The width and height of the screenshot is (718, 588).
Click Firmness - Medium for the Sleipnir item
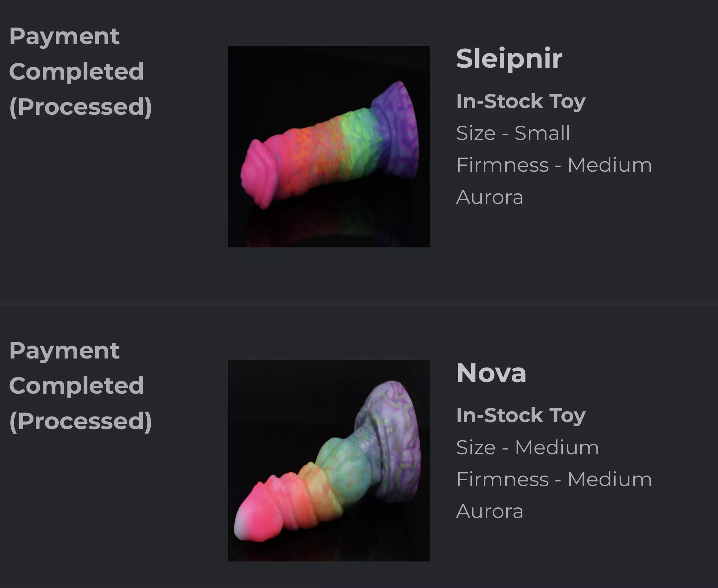pos(554,165)
